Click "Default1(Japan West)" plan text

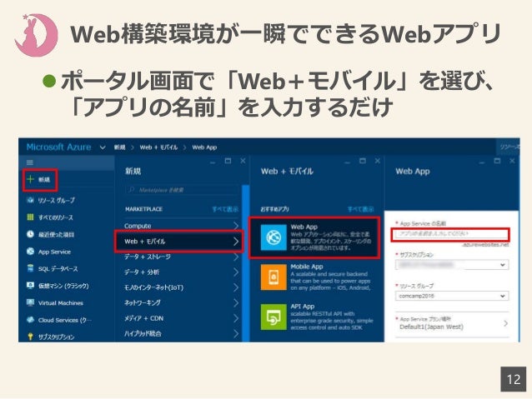[431, 327]
